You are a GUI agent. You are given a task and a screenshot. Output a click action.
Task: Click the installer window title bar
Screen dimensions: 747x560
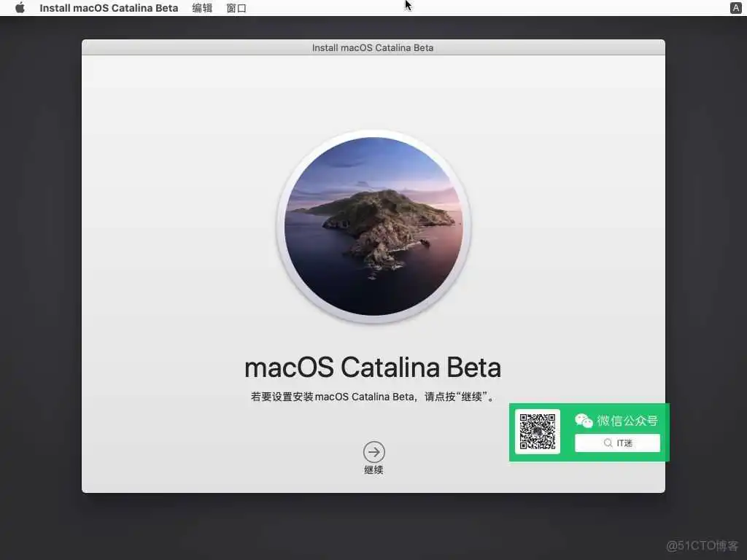(373, 47)
